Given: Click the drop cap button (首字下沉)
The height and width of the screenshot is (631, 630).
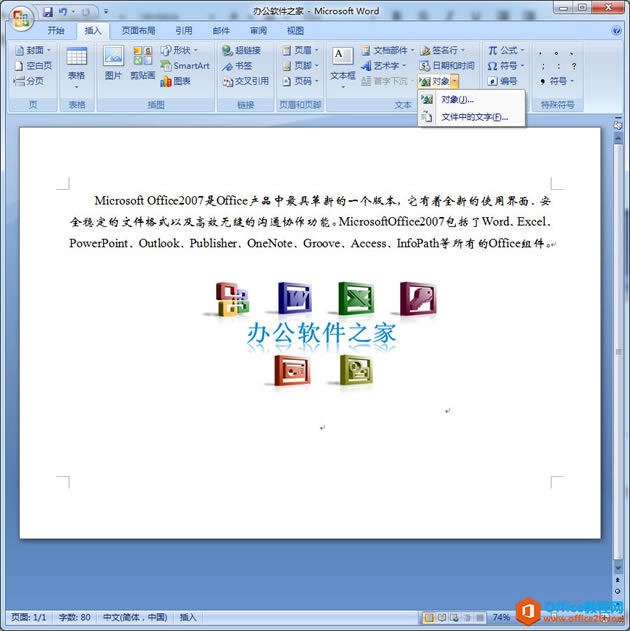Looking at the screenshot, I should [387, 81].
